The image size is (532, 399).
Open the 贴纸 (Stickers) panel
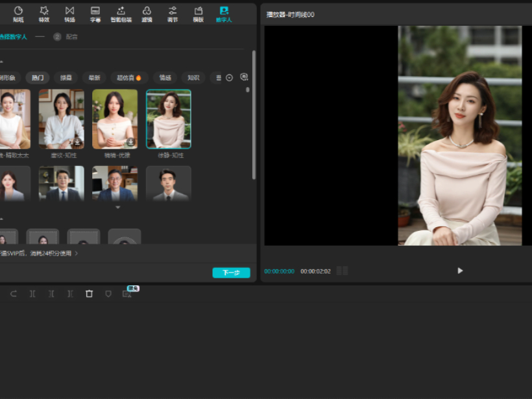point(18,14)
